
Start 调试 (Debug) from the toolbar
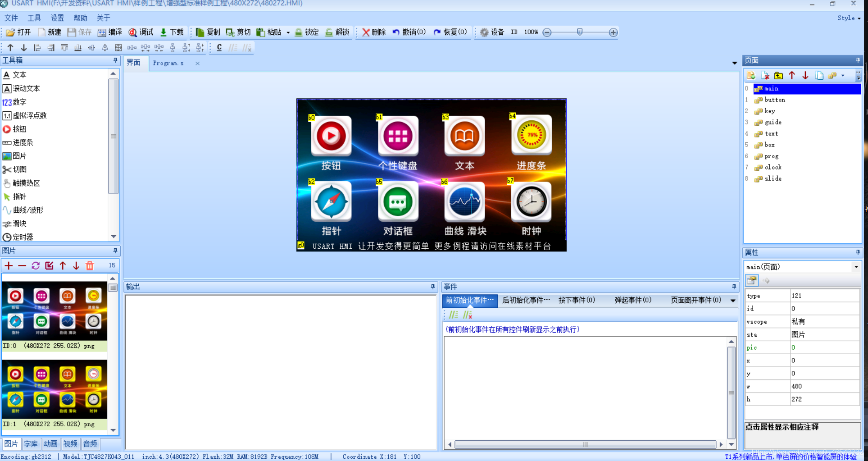point(141,32)
